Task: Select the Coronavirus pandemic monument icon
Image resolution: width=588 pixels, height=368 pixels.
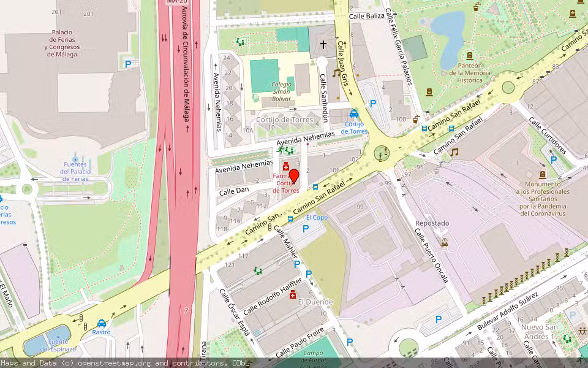Action: pos(542,174)
